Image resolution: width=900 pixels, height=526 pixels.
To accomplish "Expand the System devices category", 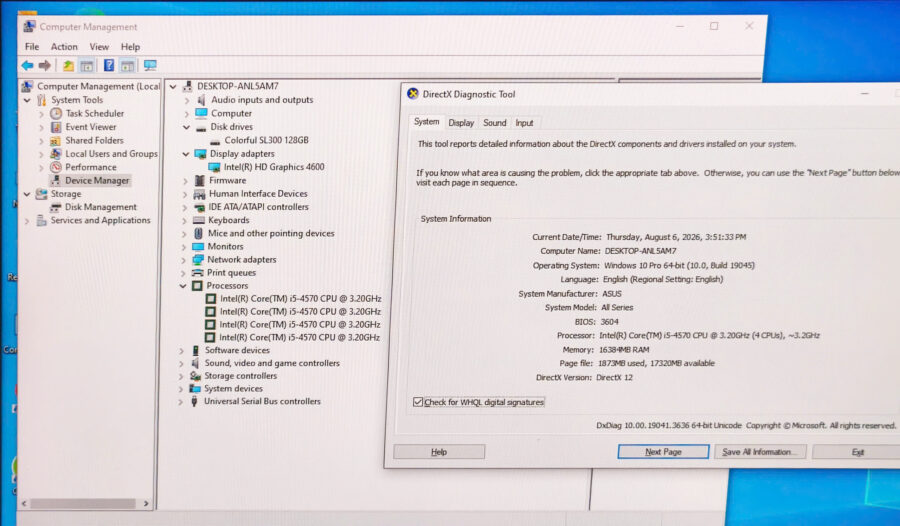I will click(181, 389).
